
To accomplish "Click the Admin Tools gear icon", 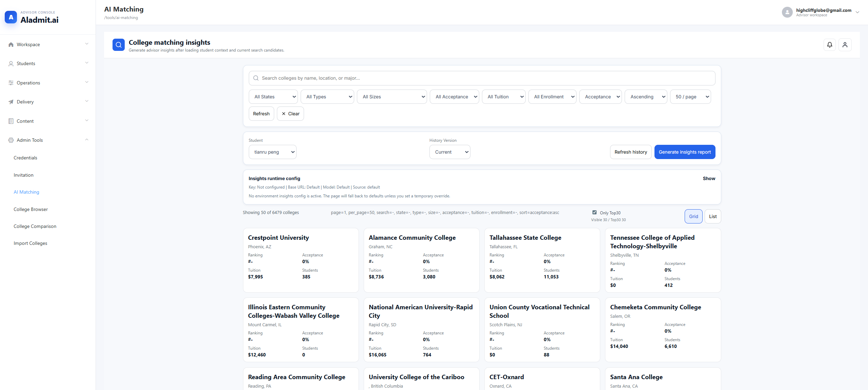I will pos(11,140).
